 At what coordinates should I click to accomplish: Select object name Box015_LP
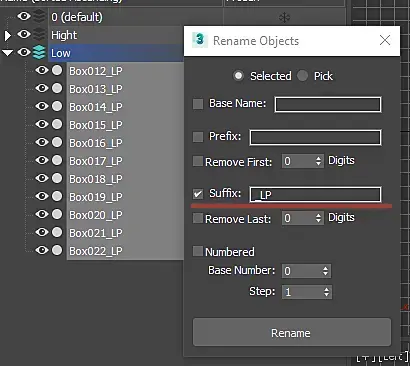[96, 125]
